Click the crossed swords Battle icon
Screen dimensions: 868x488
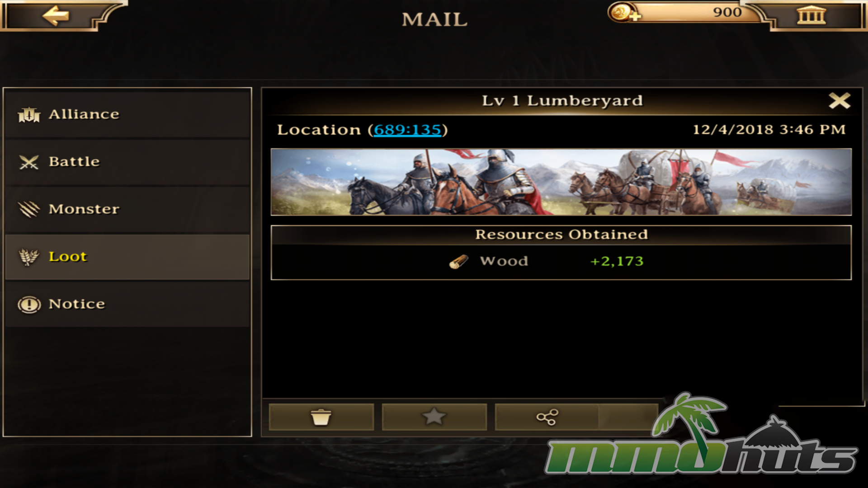point(29,162)
